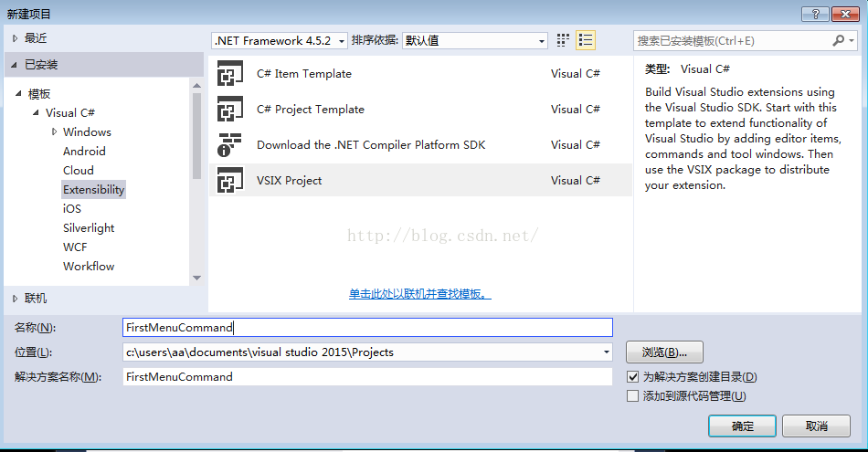
Task: Open search options dropdown arrow
Action: (x=852, y=40)
